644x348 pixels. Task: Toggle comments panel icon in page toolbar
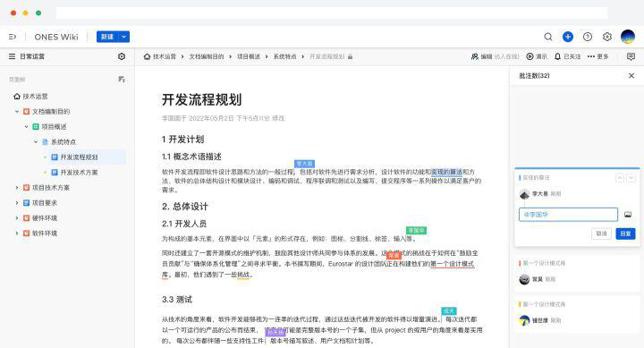[x=631, y=56]
